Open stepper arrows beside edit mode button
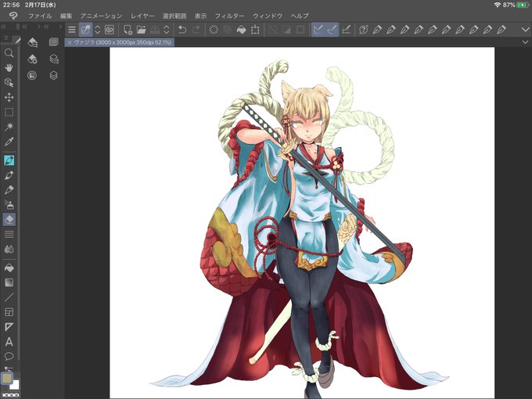This screenshot has height=399, width=532. tap(97, 30)
